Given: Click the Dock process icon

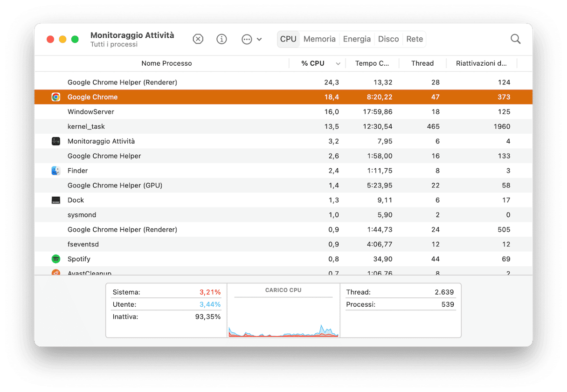Looking at the screenshot, I should 56,200.
